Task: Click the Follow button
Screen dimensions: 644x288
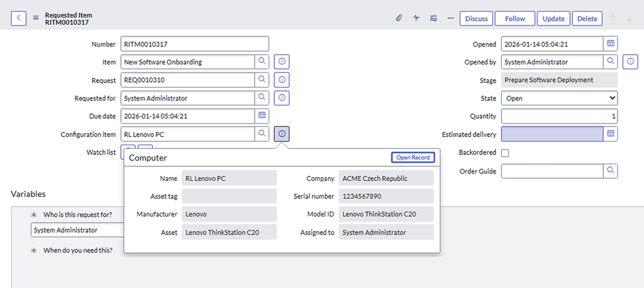Action: pyautogui.click(x=515, y=19)
